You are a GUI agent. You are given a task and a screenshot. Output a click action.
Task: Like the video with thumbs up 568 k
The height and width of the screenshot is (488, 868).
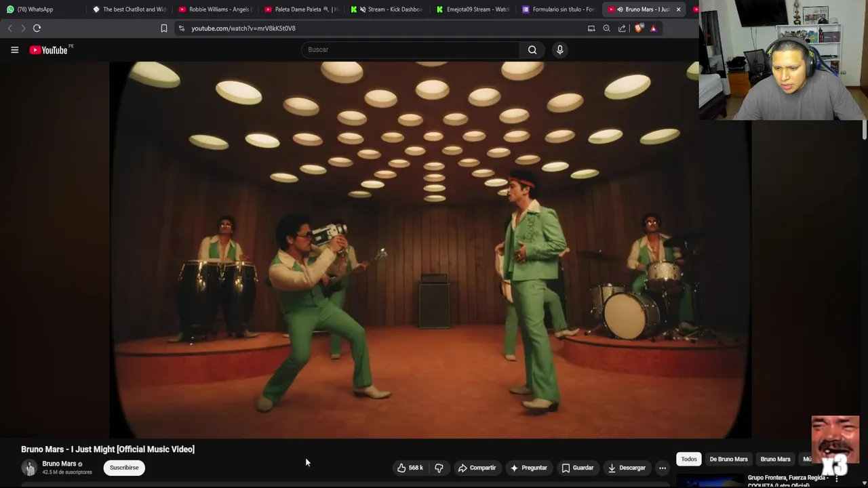[410, 468]
